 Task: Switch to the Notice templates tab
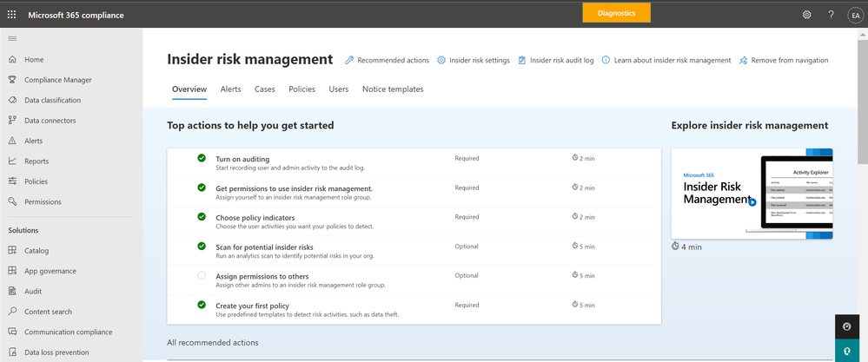tap(393, 89)
